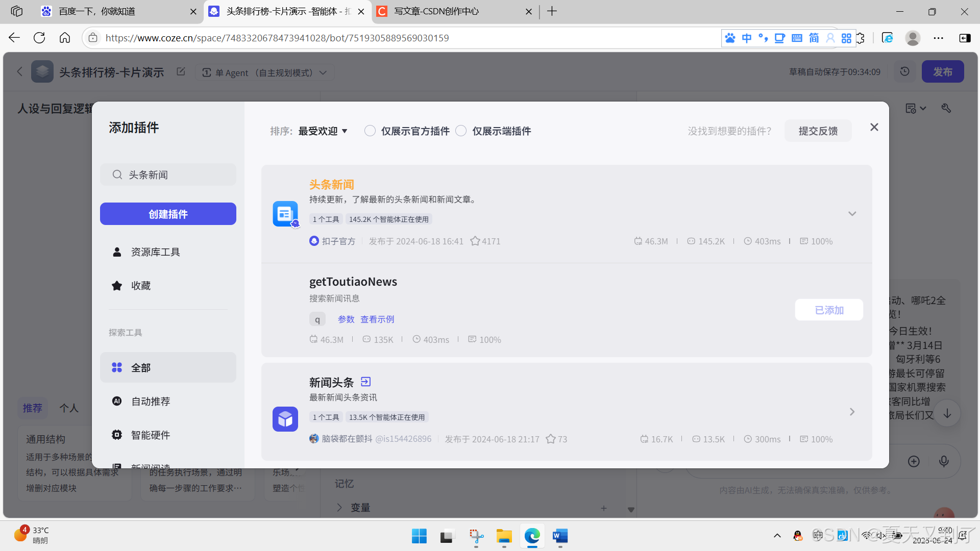980x551 pixels.
Task: Expand the 新闻头条 plugin entry chevron
Action: pyautogui.click(x=852, y=412)
